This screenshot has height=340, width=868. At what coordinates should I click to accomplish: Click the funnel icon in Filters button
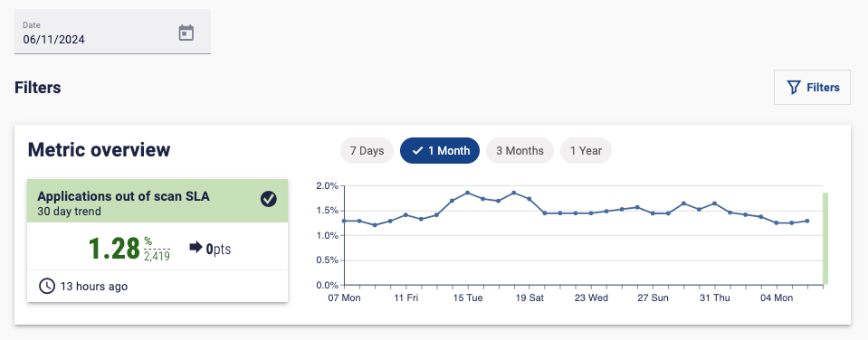pyautogui.click(x=794, y=88)
